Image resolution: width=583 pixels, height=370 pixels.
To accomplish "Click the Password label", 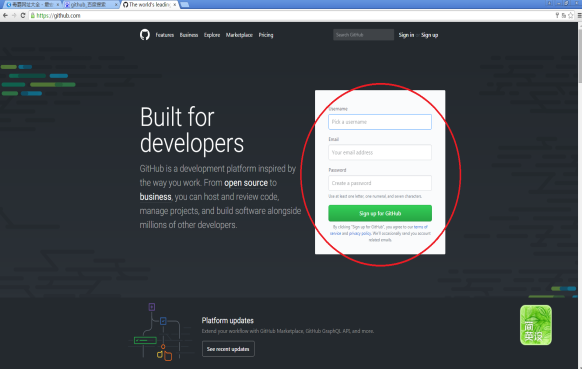I will [337, 170].
